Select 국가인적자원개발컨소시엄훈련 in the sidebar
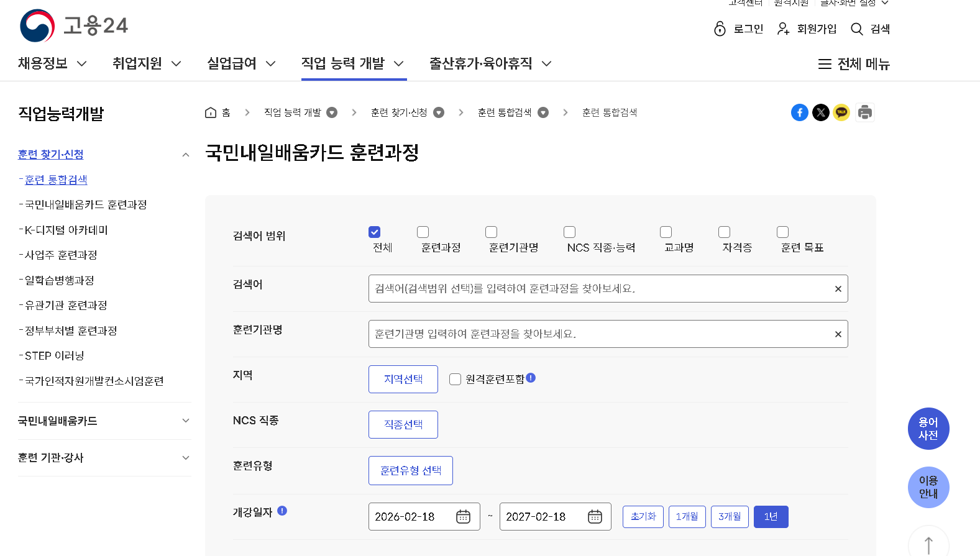The width and height of the screenshot is (980, 556). (x=94, y=381)
